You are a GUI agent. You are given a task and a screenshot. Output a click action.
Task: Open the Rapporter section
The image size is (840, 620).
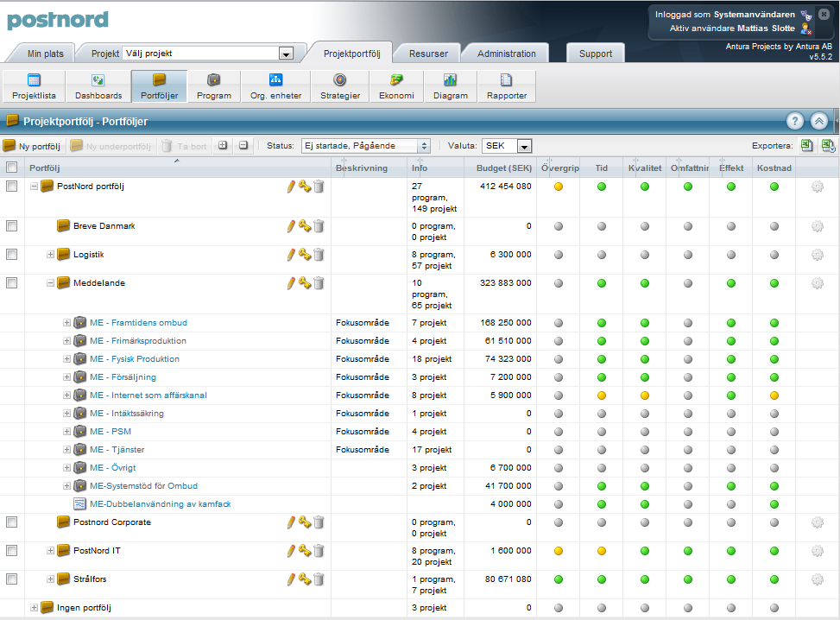pos(507,85)
